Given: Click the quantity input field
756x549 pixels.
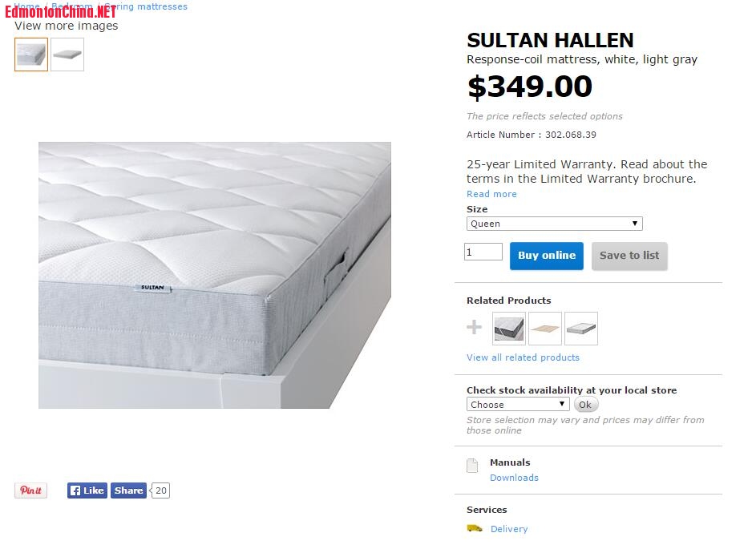Looking at the screenshot, I should 483,252.
